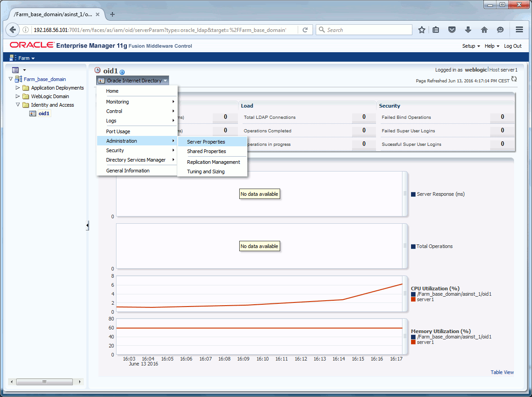Click the Memory Utilization oid1 legend swatch
This screenshot has height=397, width=532.
tap(413, 337)
